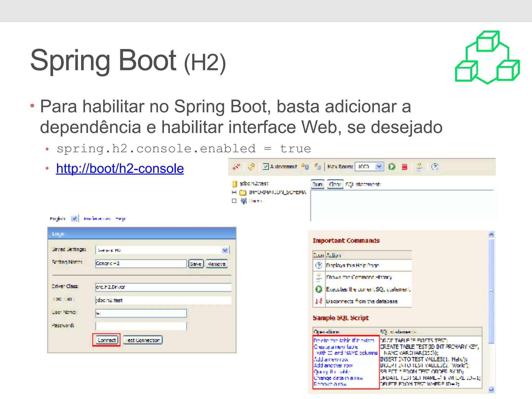Viewport: 532px width, 399px height.
Task: Click the Clear button above SQL statement
Action: [335, 184]
